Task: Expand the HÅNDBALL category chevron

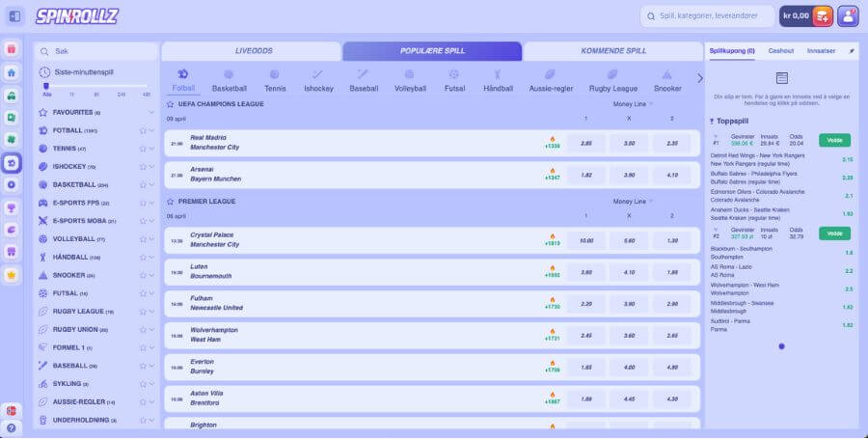Action: [151, 258]
